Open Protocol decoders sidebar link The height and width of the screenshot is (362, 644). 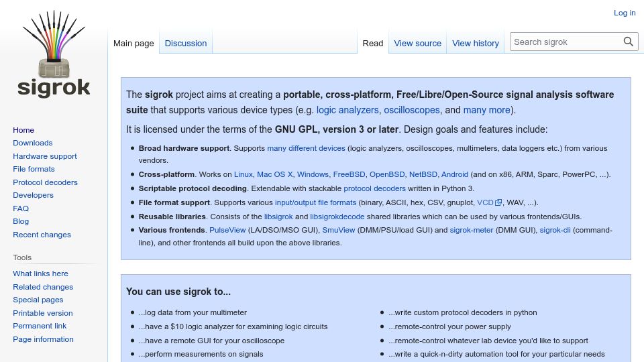(45, 182)
